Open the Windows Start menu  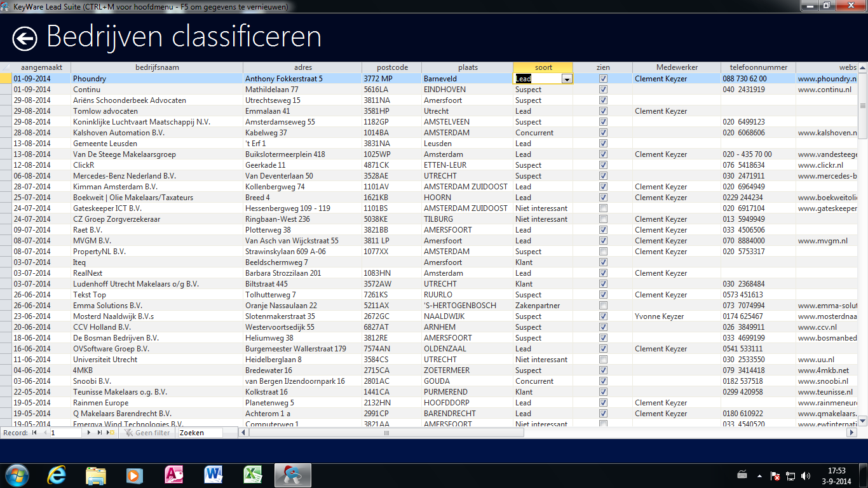[x=17, y=475]
